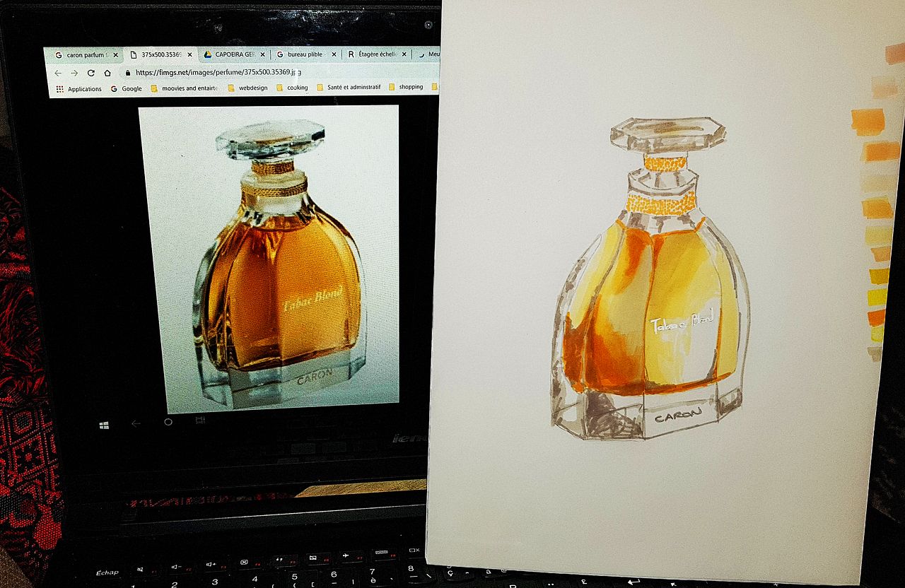Open the cooking bookmark folder

pyautogui.click(x=292, y=88)
